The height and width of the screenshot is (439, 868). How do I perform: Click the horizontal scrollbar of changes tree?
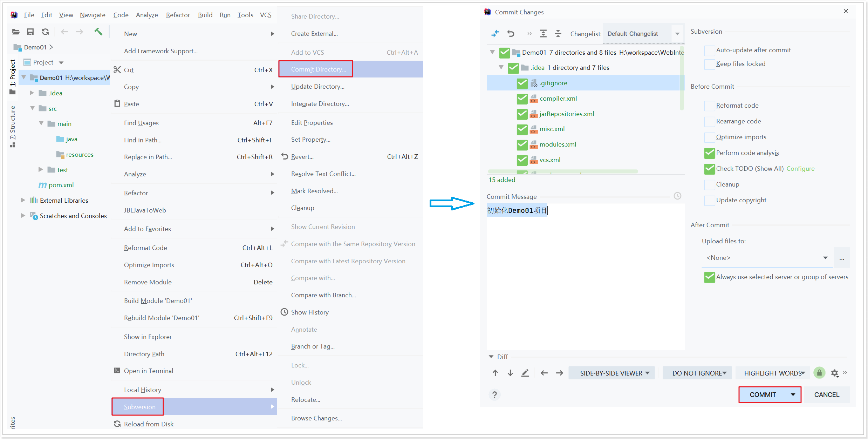pos(563,172)
